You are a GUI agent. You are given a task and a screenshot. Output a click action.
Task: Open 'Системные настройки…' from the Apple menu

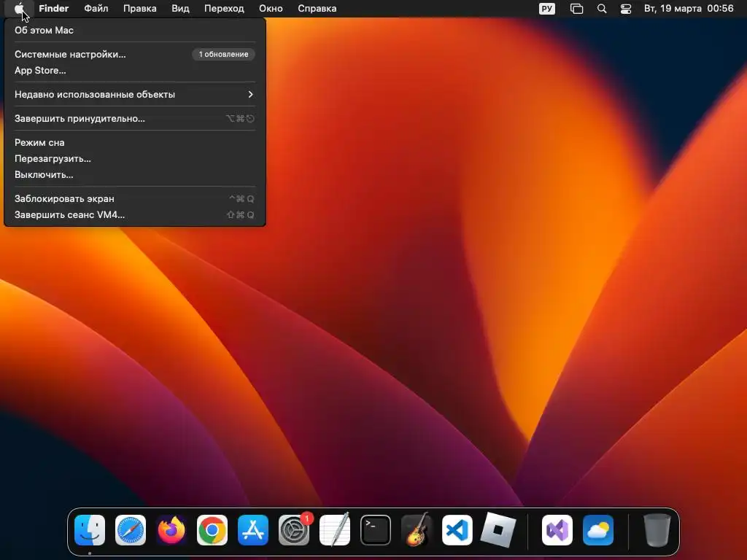134,54
